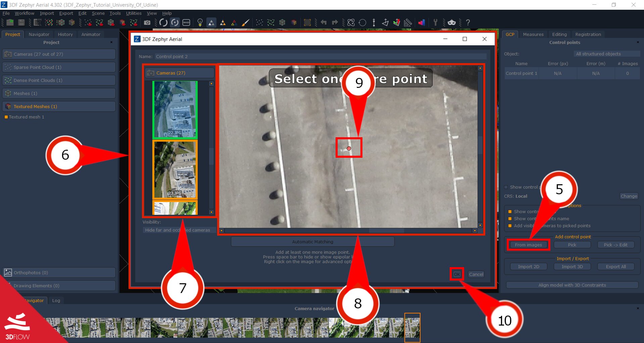Open the free rotate object tool icon
Screen dimensions: 644x343
point(351,22)
